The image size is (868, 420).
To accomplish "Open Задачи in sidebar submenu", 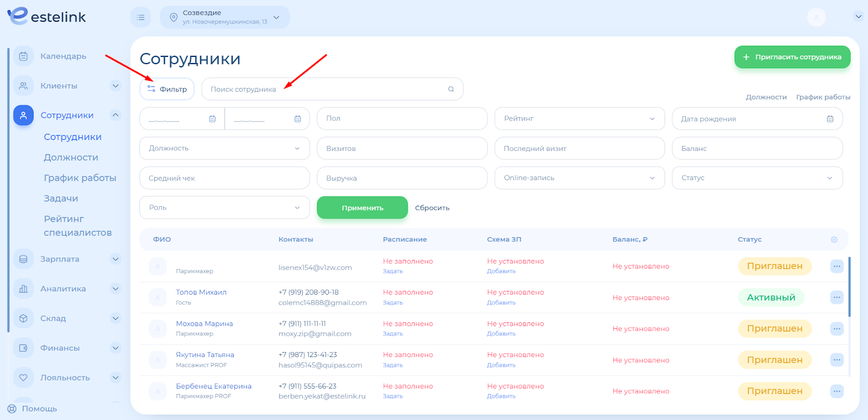I will (61, 199).
